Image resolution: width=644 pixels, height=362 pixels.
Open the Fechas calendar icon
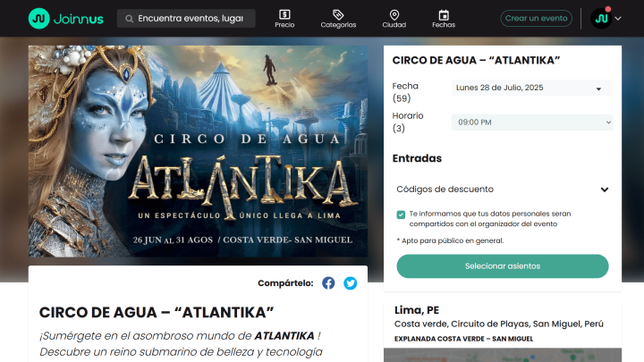pyautogui.click(x=444, y=15)
